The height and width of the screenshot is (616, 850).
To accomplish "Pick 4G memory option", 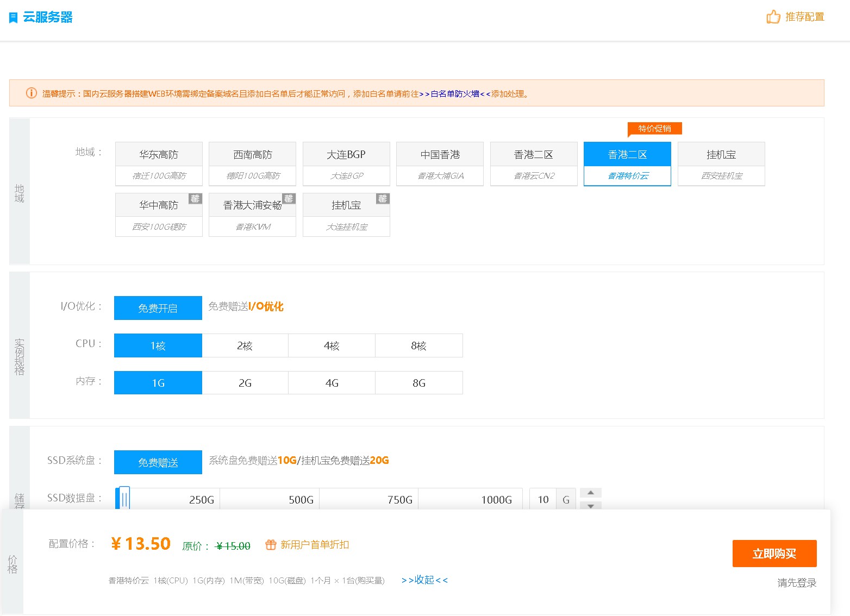I will point(332,383).
